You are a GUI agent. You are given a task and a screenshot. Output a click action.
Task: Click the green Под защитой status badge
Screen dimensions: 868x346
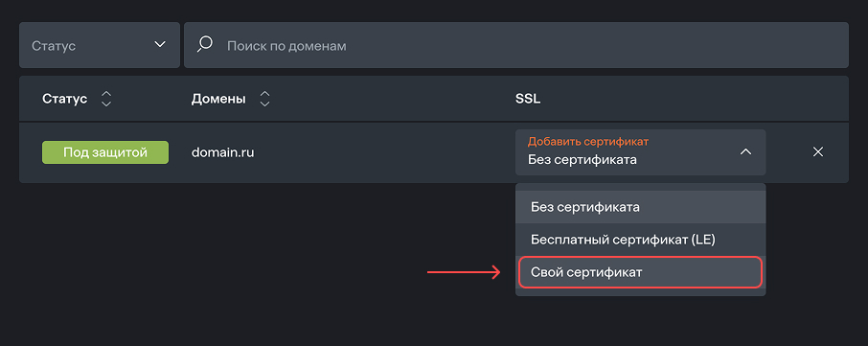click(105, 152)
